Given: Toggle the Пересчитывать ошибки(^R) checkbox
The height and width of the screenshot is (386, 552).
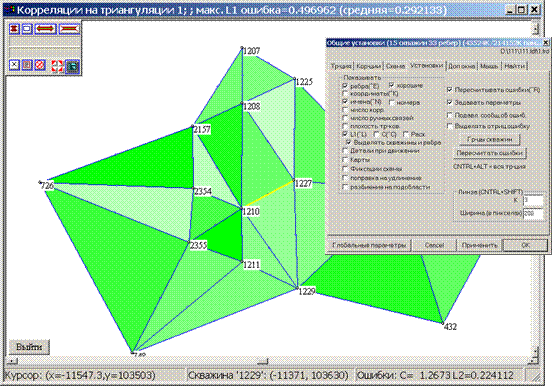Looking at the screenshot, I should 450,90.
